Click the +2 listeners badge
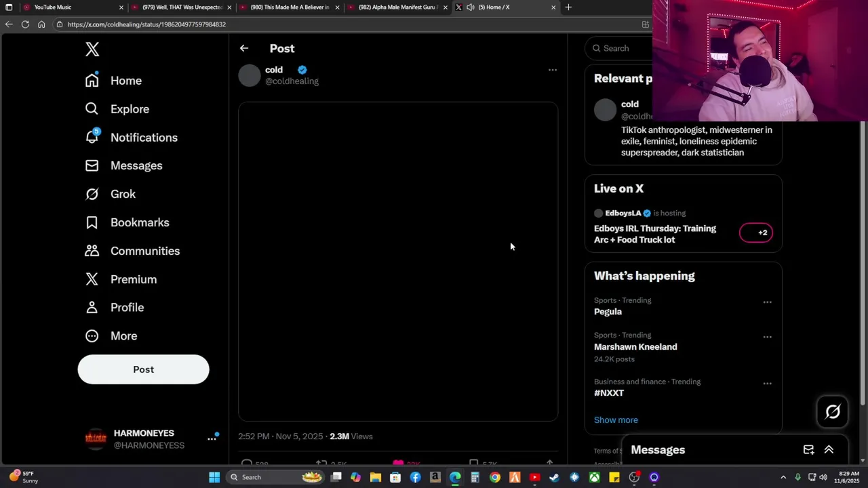This screenshot has width=868, height=488. (756, 232)
